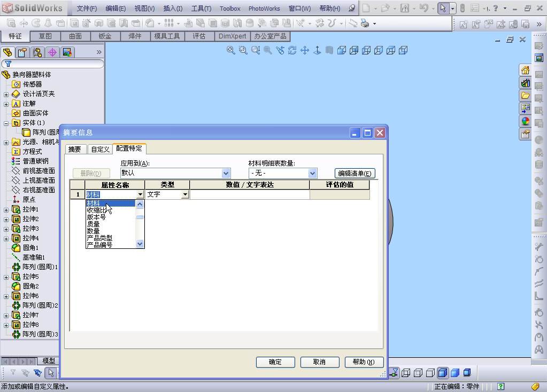Expand the 注解 tree node

tap(6, 104)
